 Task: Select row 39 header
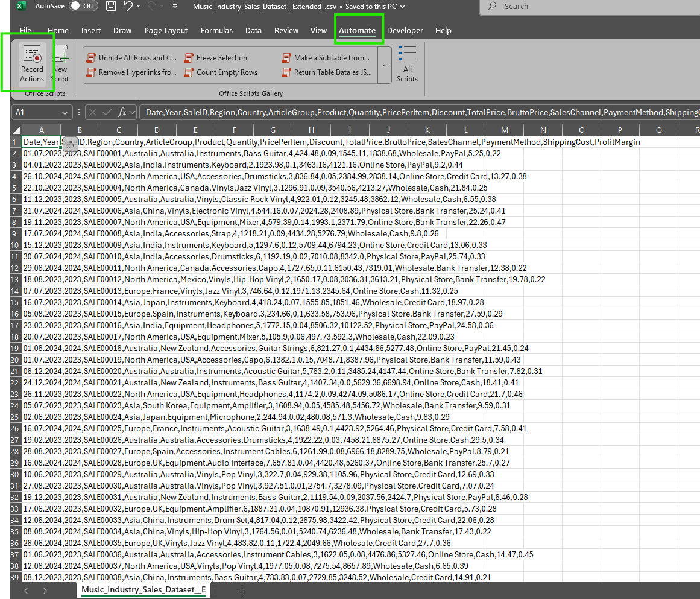(x=16, y=577)
